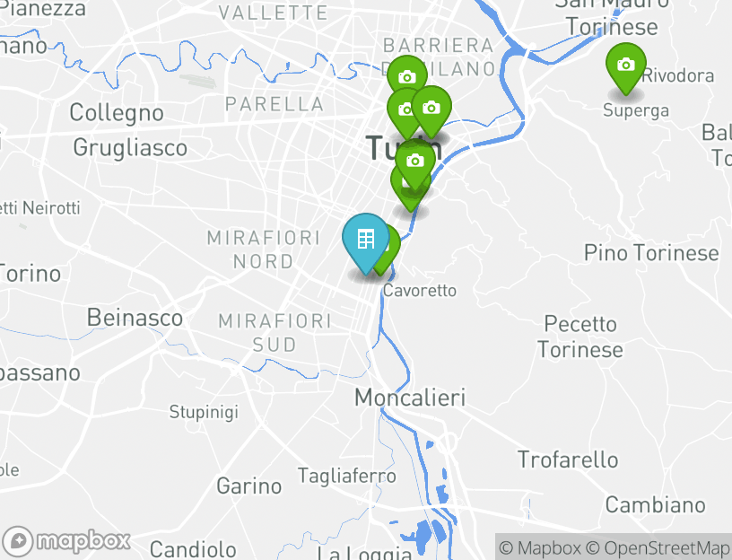Click the MIRAFIORI NORD district label
The image size is (732, 560).
(x=264, y=249)
